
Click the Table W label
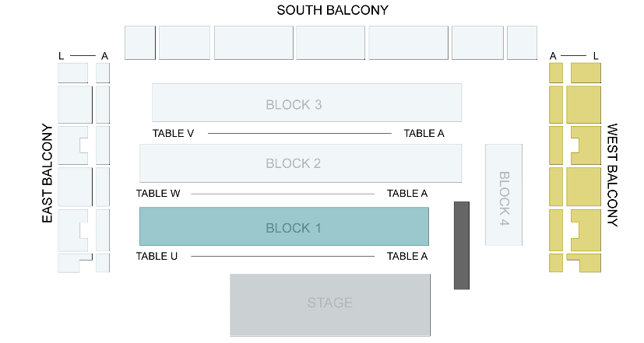pyautogui.click(x=158, y=193)
